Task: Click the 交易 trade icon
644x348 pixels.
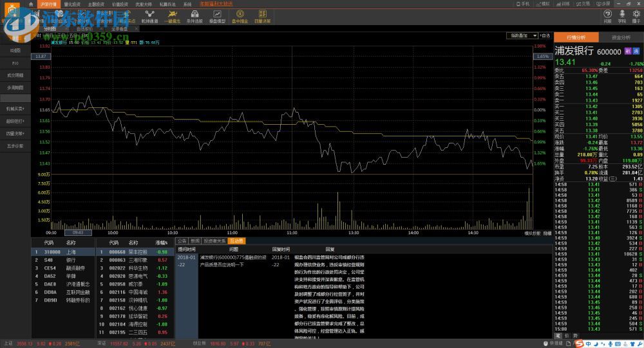Action: (583, 4)
